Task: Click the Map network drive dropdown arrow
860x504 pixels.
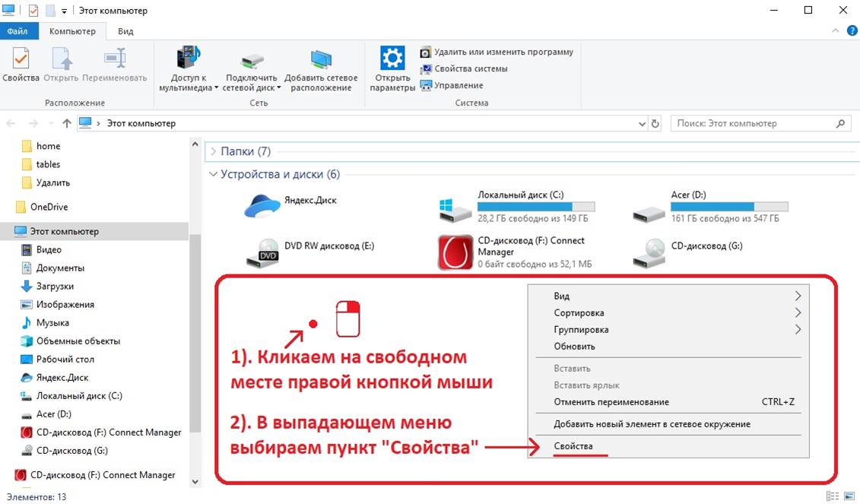Action: pyautogui.click(x=278, y=87)
